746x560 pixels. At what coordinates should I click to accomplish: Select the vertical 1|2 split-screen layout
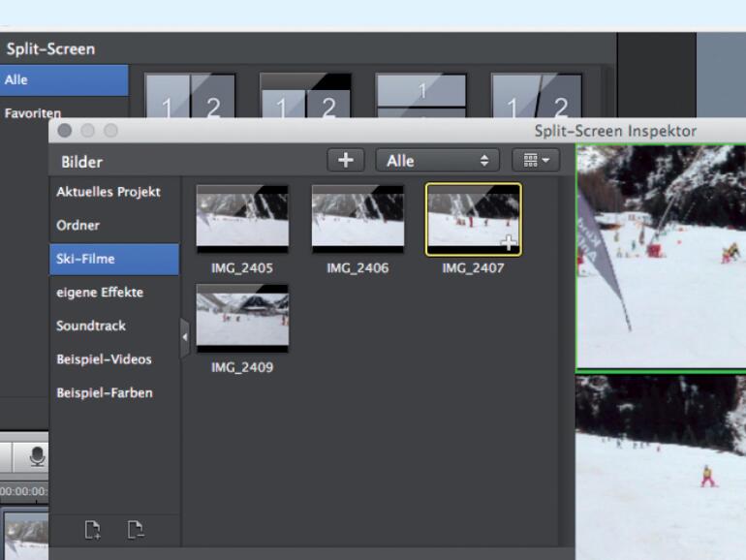click(190, 97)
